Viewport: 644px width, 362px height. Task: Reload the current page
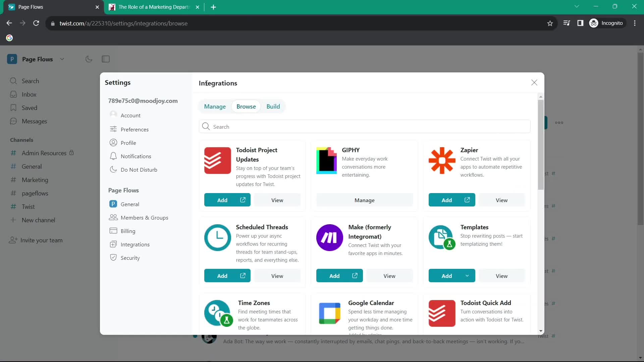pos(36,23)
